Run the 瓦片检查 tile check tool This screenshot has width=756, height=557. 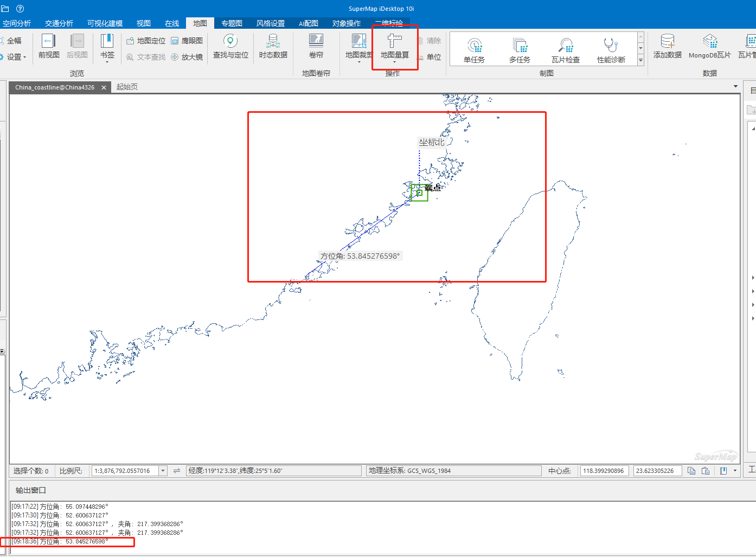[565, 50]
